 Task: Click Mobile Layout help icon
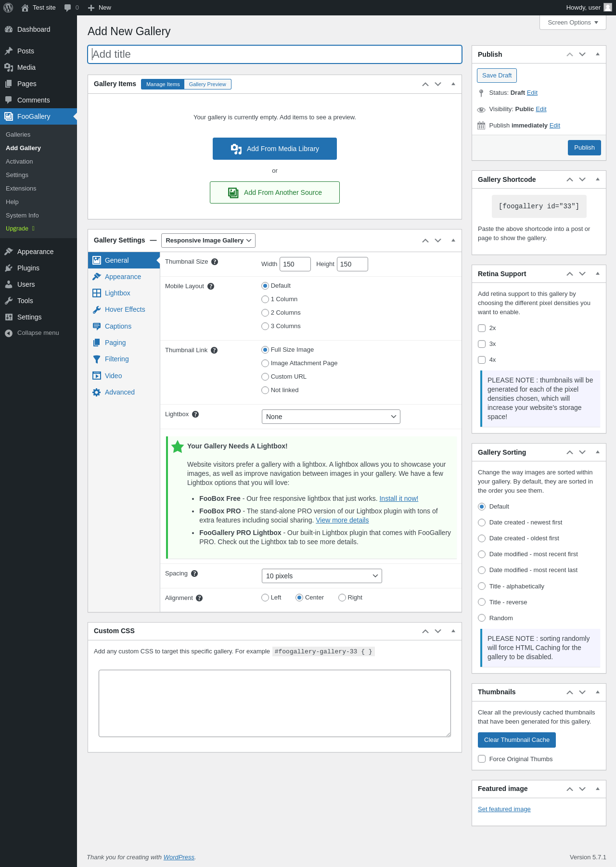tap(211, 286)
